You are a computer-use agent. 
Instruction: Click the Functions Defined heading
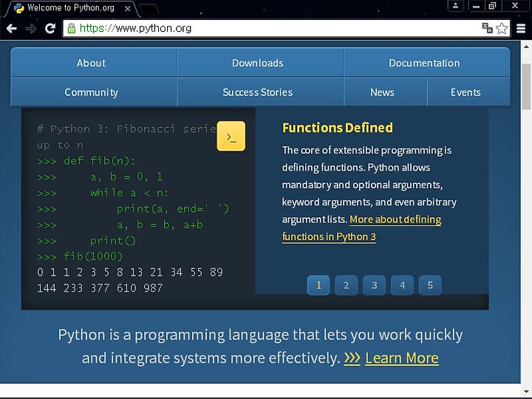338,128
